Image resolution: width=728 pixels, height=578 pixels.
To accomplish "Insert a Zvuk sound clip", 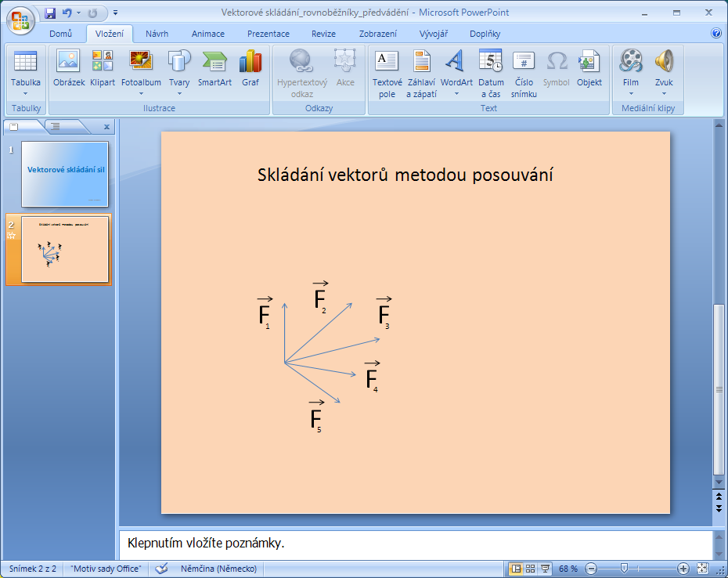I will (x=664, y=73).
